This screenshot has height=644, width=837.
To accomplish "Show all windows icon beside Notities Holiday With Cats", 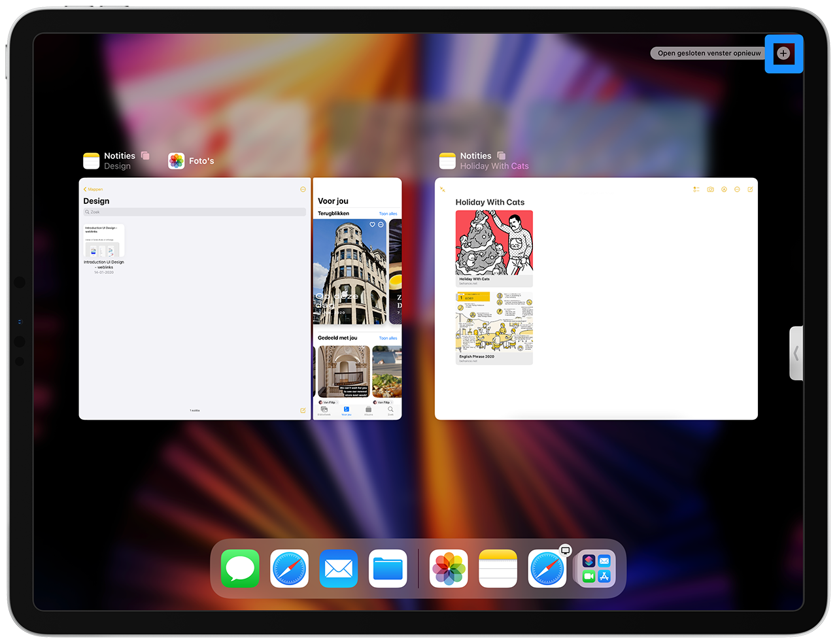I will tap(502, 156).
